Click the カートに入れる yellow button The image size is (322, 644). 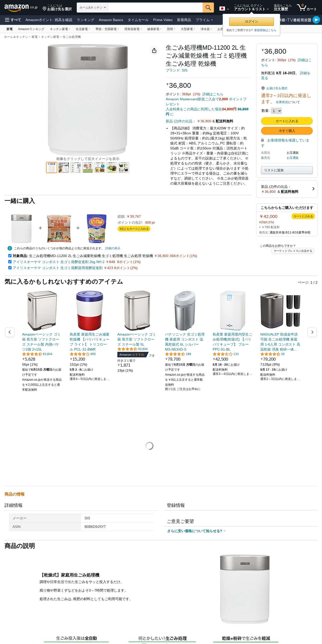tap(287, 121)
